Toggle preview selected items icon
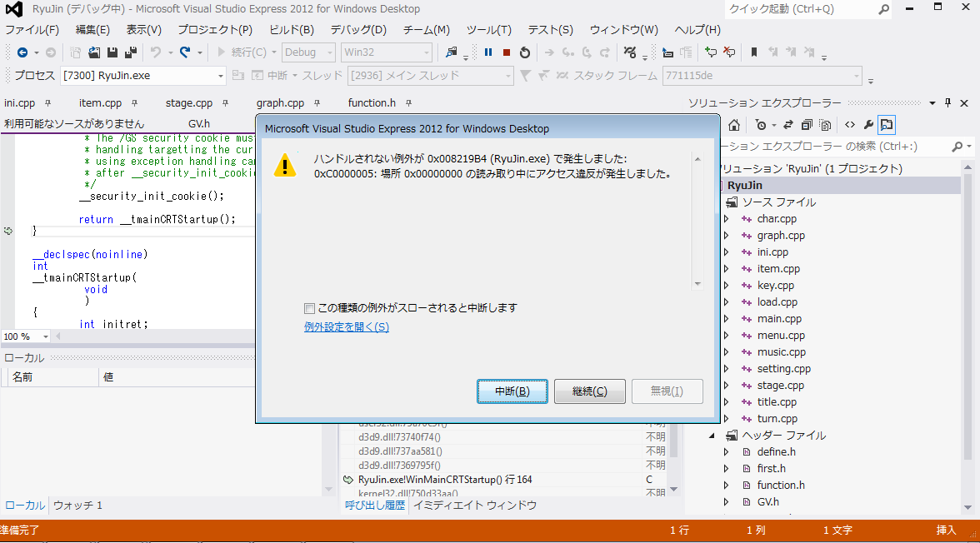The image size is (980, 543). pyautogui.click(x=887, y=125)
